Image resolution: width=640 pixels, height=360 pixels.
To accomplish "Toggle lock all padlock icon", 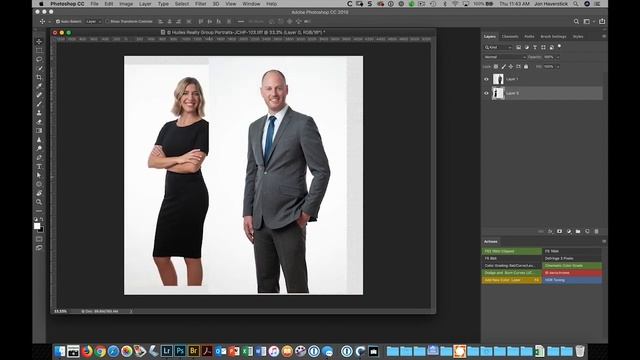I will (x=526, y=67).
